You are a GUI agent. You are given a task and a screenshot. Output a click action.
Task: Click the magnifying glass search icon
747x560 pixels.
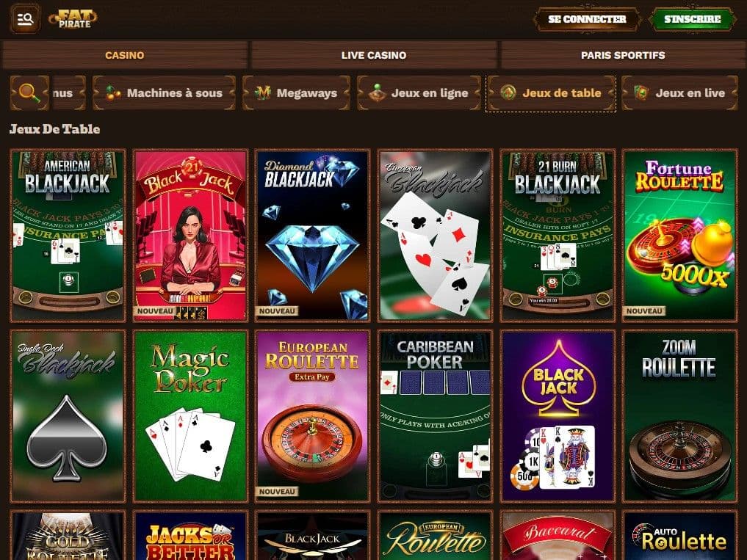point(29,93)
